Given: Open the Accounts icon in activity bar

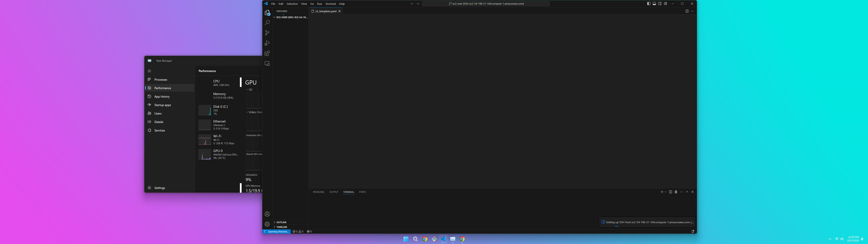Looking at the screenshot, I should [267, 214].
